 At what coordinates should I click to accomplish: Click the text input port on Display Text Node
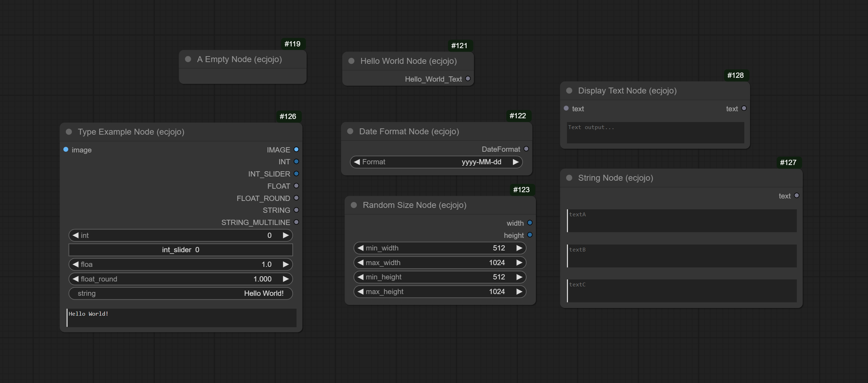coord(566,108)
